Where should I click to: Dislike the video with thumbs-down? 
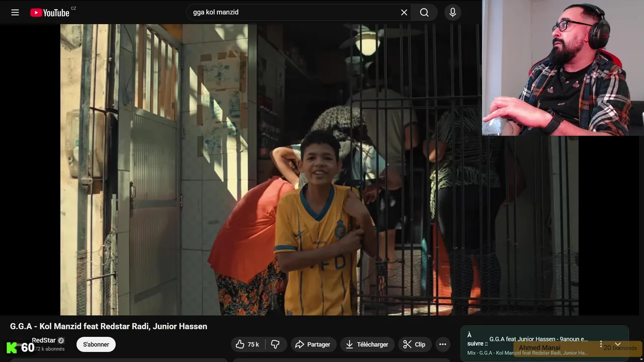click(276, 344)
